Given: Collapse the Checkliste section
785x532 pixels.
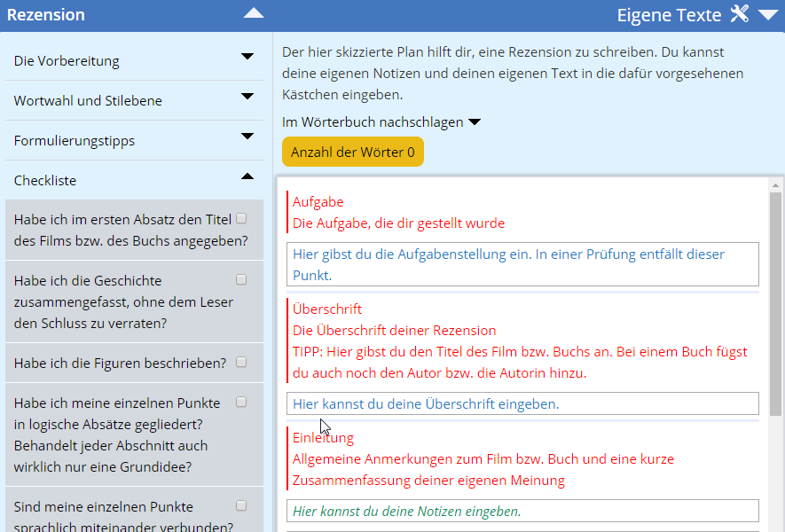Looking at the screenshot, I should pos(247,176).
